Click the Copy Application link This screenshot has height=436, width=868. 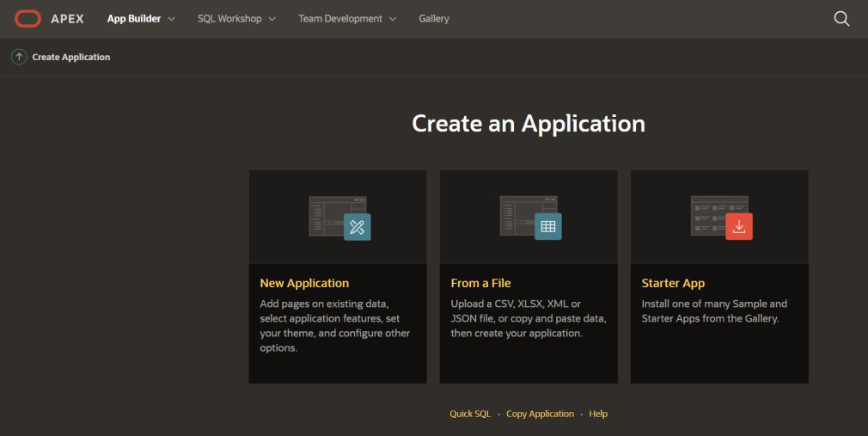pos(540,414)
